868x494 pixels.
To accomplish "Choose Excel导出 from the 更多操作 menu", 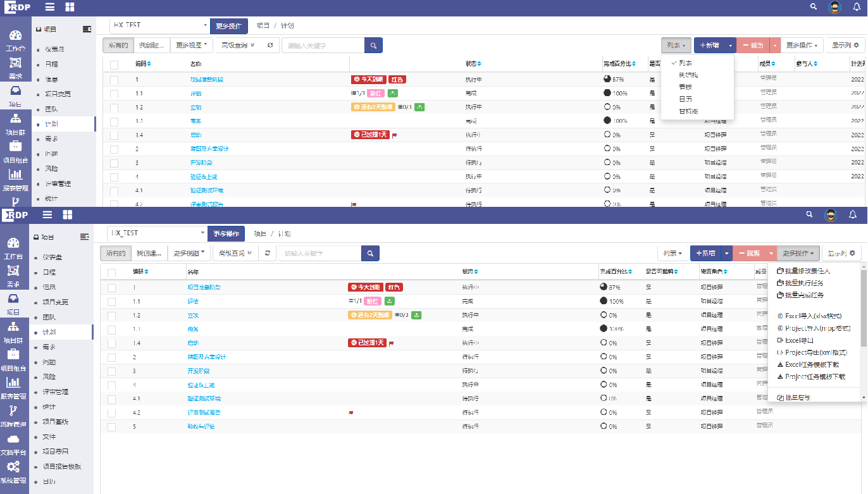I will [x=799, y=340].
